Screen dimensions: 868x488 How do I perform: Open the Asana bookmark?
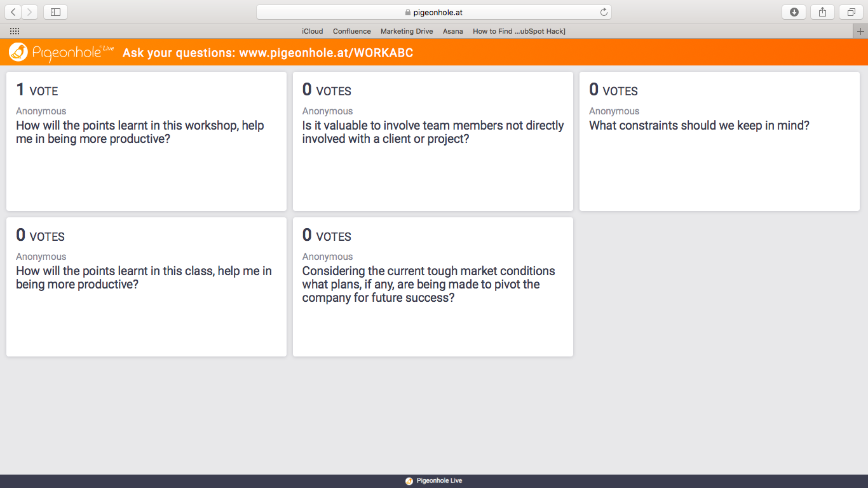click(453, 31)
